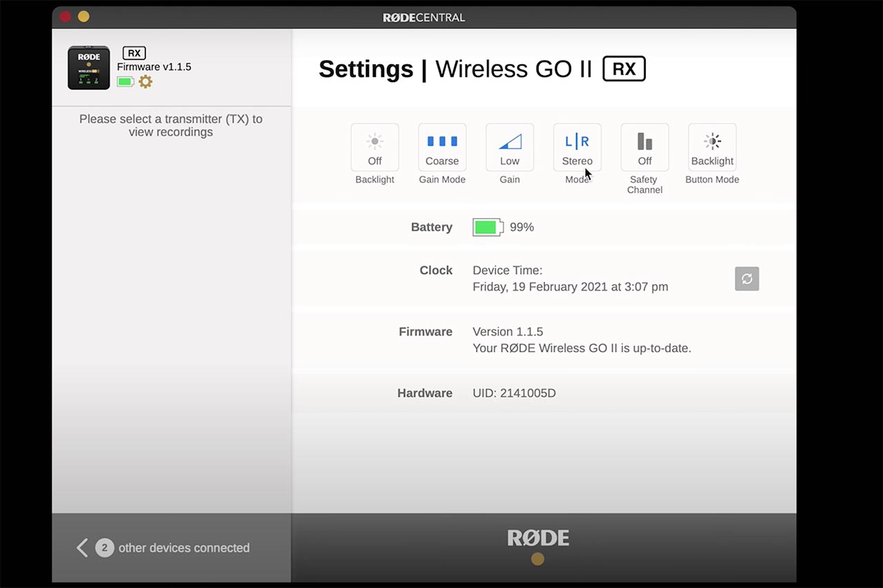
Task: Click the device settings gear icon
Action: click(x=145, y=81)
